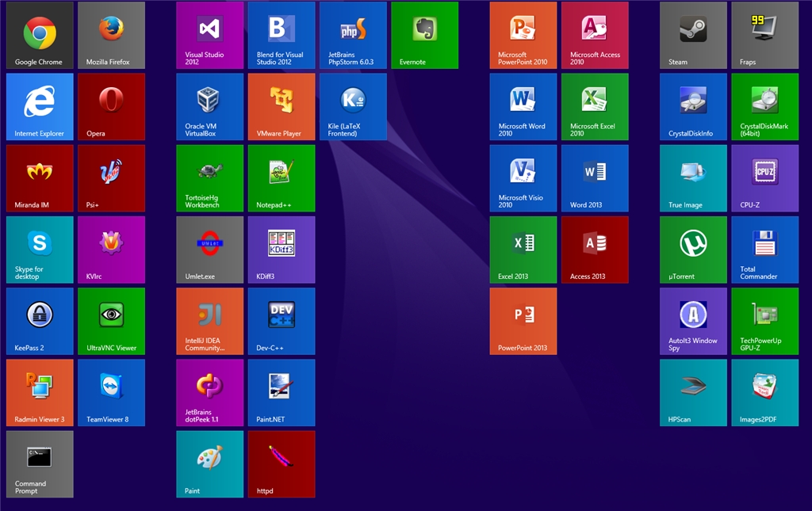Launch Skype for desktop
This screenshot has width=812, height=511.
coord(40,250)
